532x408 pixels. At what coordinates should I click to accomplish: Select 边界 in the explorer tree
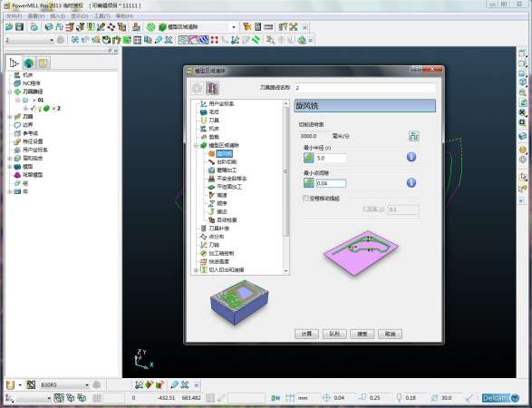pyautogui.click(x=28, y=125)
